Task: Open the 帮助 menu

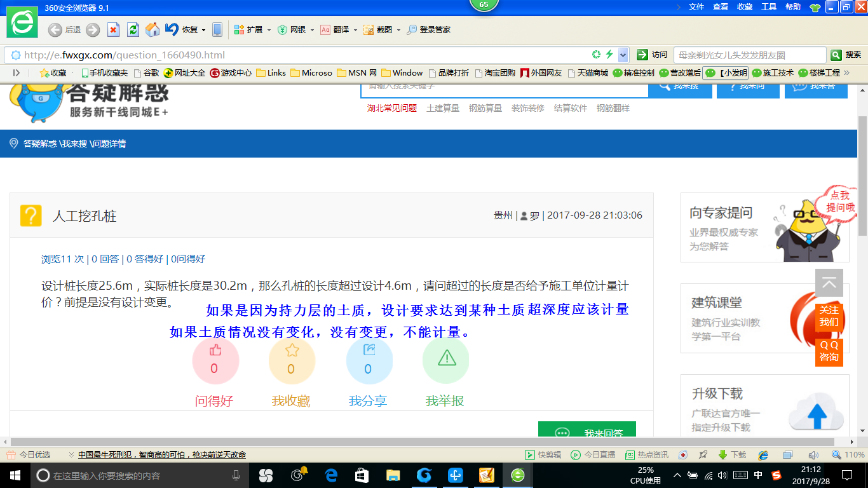Action: coord(793,7)
